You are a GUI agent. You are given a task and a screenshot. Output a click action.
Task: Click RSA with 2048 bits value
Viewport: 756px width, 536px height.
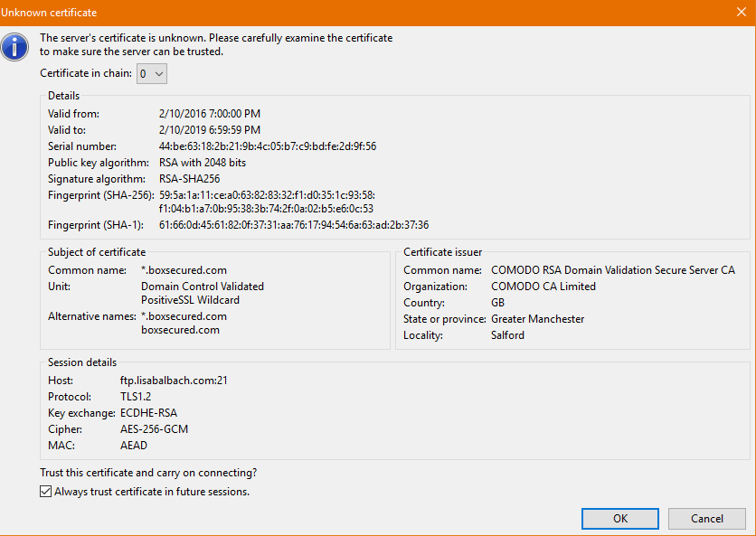203,163
